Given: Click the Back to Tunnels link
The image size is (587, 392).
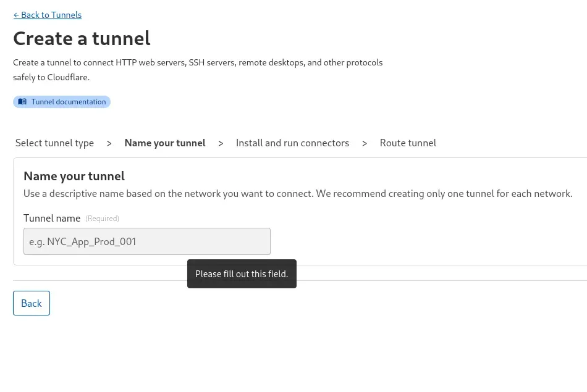Looking at the screenshot, I should 48,15.
